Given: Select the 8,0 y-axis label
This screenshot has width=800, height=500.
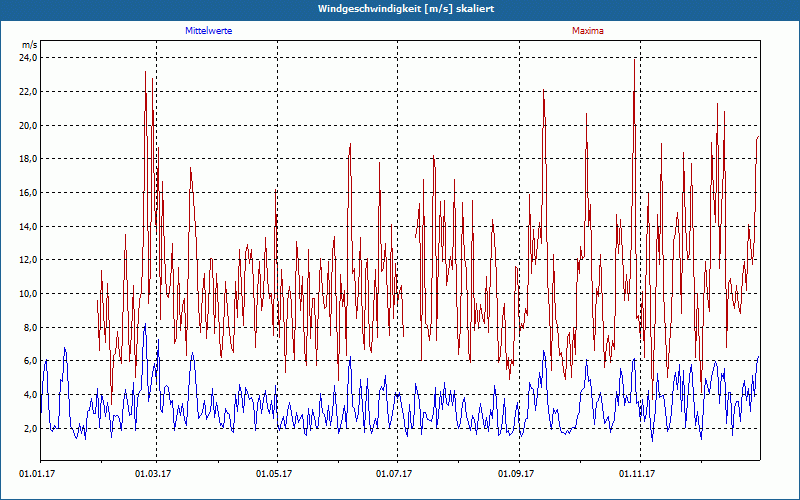Looking at the screenshot, I should coord(30,328).
